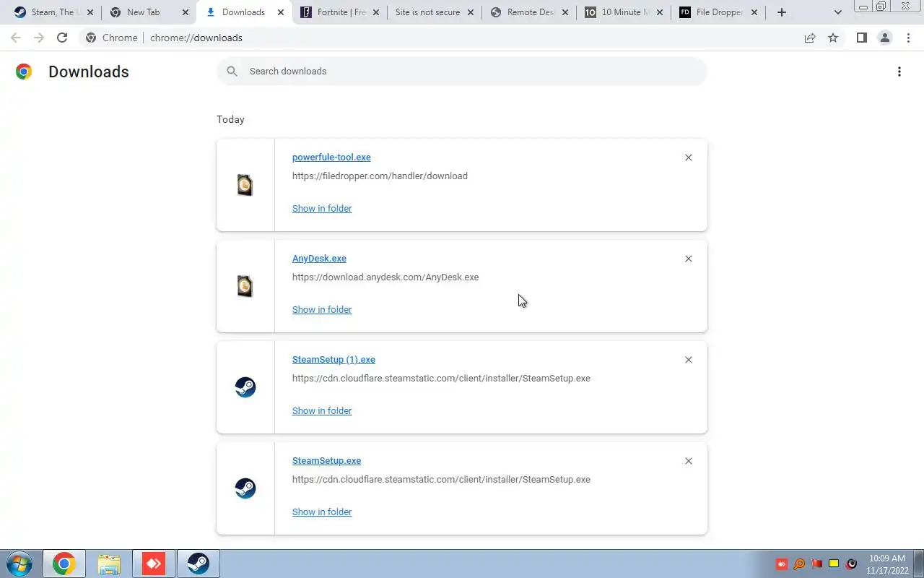The width and height of the screenshot is (924, 578).
Task: Click the red AnyDesk tray icon
Action: (782, 564)
